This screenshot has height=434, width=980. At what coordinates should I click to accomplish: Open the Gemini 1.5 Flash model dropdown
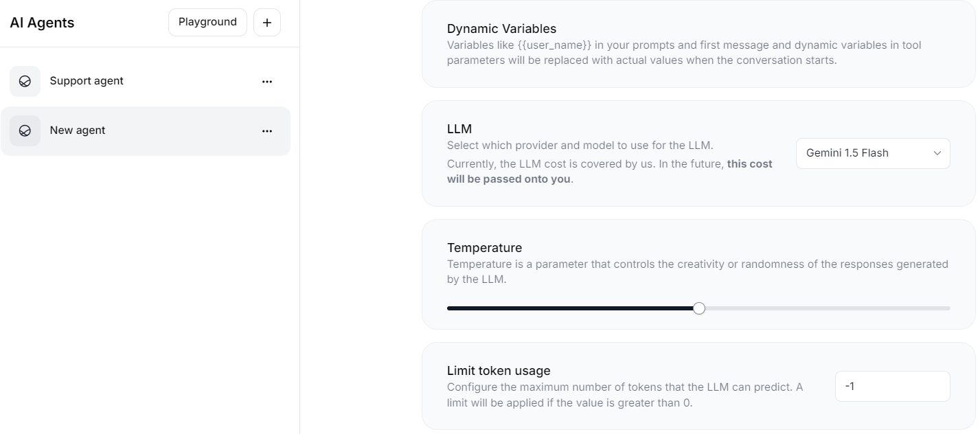coord(872,153)
